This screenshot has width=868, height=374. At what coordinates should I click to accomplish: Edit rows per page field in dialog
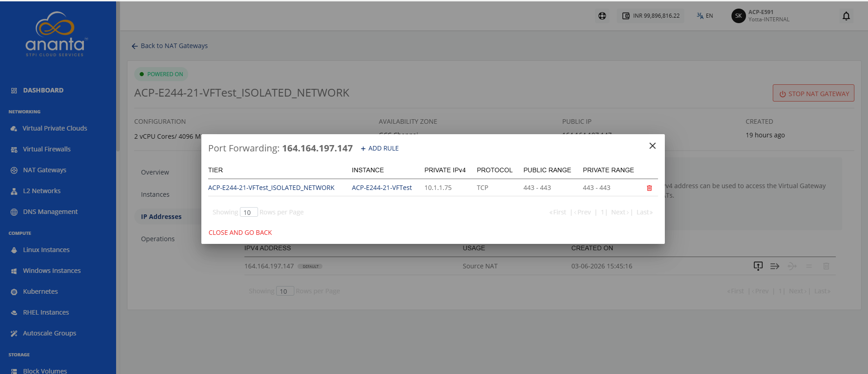pyautogui.click(x=249, y=212)
